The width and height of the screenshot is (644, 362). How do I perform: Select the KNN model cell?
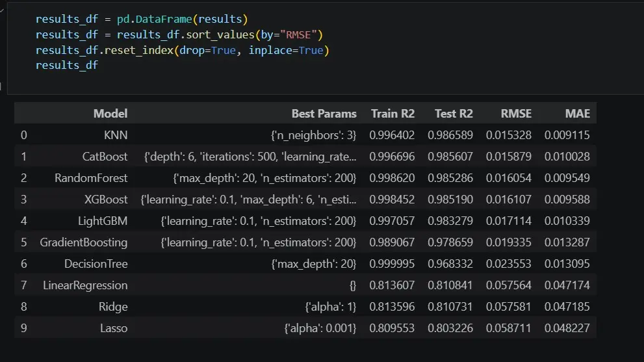(116, 135)
